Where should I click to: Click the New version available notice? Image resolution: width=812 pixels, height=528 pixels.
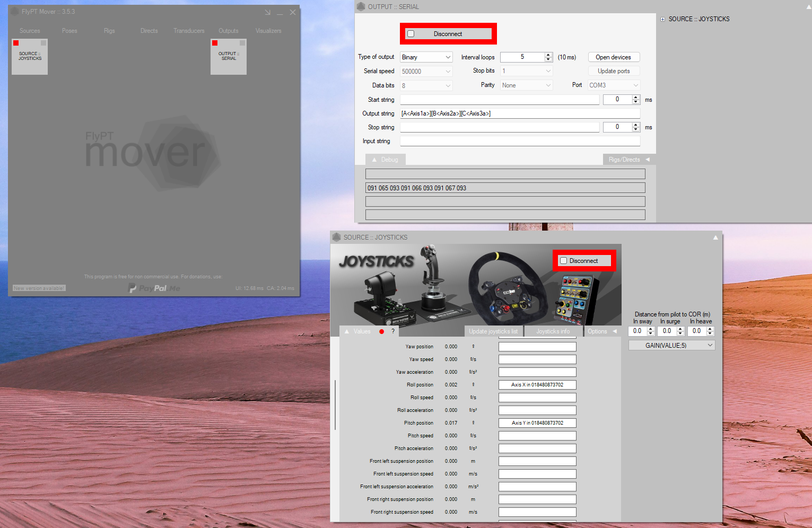pyautogui.click(x=39, y=288)
